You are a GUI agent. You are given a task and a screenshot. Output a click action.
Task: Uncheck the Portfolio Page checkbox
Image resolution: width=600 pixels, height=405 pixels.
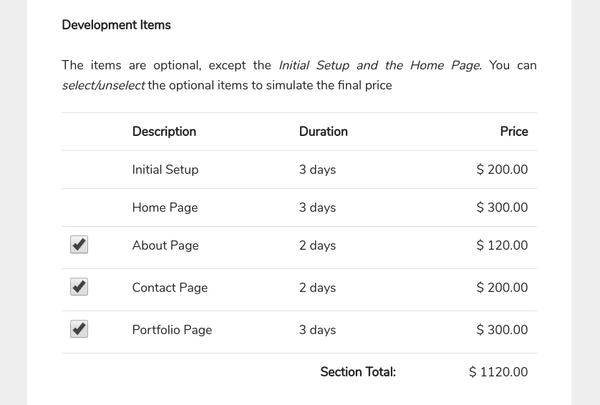tap(79, 329)
